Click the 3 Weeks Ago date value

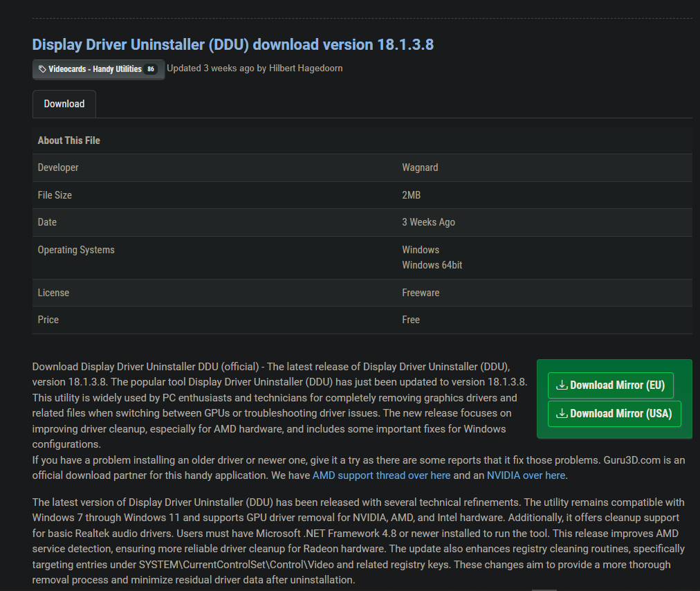pyautogui.click(x=428, y=222)
